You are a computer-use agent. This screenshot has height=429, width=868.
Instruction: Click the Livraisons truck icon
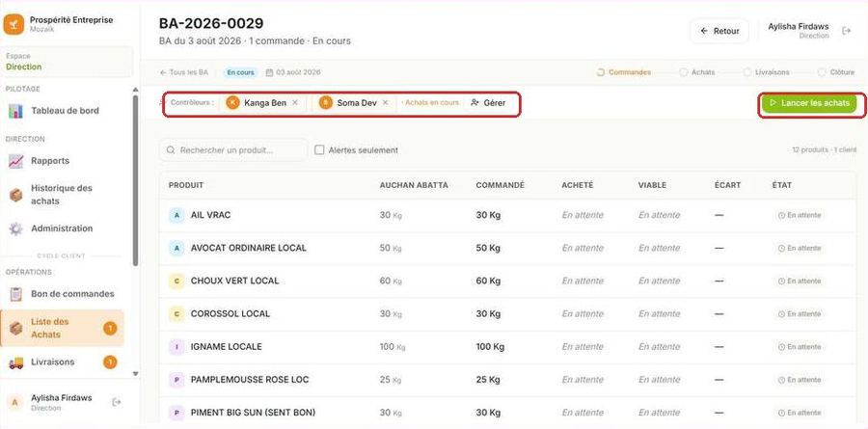pyautogui.click(x=16, y=363)
